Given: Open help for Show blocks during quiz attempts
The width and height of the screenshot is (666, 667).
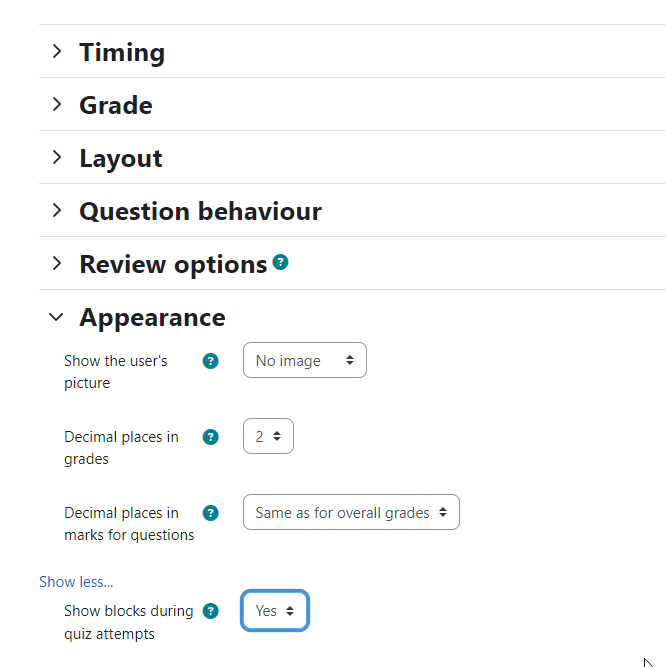Looking at the screenshot, I should (x=211, y=611).
